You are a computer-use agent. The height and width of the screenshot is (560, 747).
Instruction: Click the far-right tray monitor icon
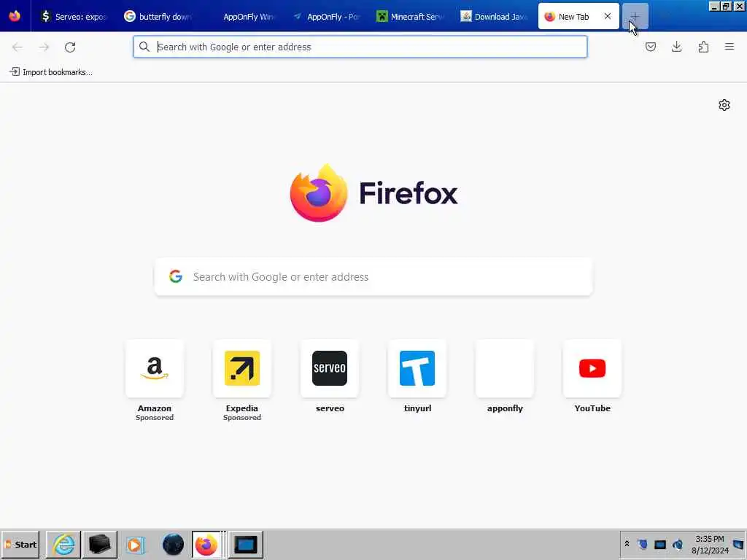pyautogui.click(x=739, y=544)
